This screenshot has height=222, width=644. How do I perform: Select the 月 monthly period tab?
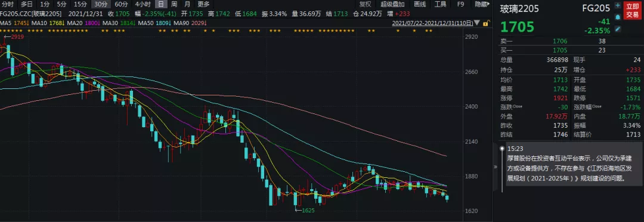tap(187, 5)
